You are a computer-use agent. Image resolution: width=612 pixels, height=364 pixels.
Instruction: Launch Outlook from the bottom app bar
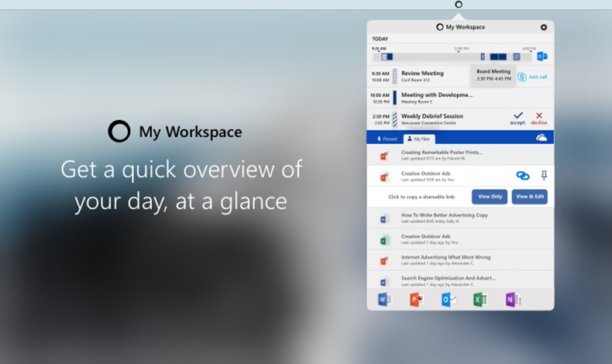[448, 300]
